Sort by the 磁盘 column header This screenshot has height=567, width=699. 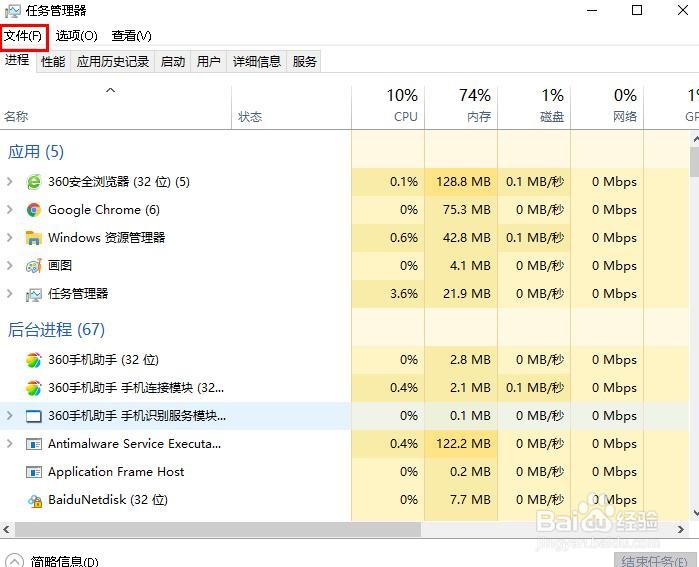point(535,107)
